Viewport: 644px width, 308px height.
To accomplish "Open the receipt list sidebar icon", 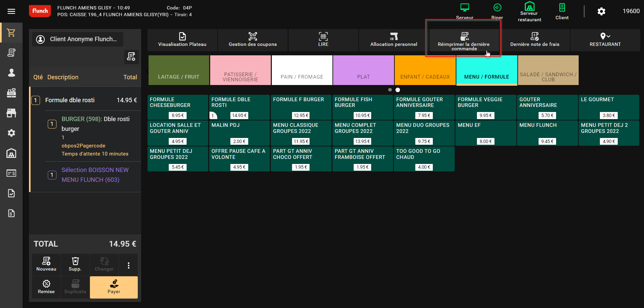I will (x=11, y=53).
